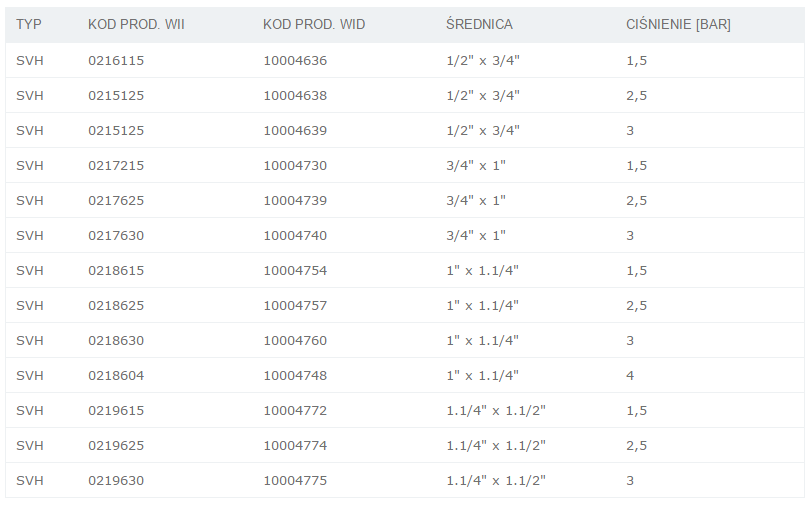This screenshot has height=506, width=812.
Task: Click the CIŚNIENIE [BAR] column header
Action: (x=678, y=25)
